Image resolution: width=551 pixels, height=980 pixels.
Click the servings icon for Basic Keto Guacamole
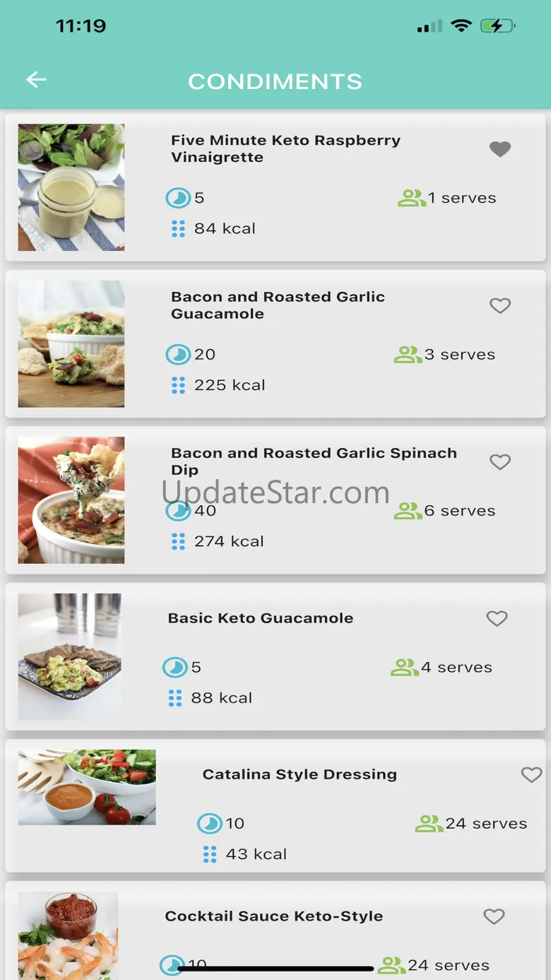pyautogui.click(x=404, y=667)
